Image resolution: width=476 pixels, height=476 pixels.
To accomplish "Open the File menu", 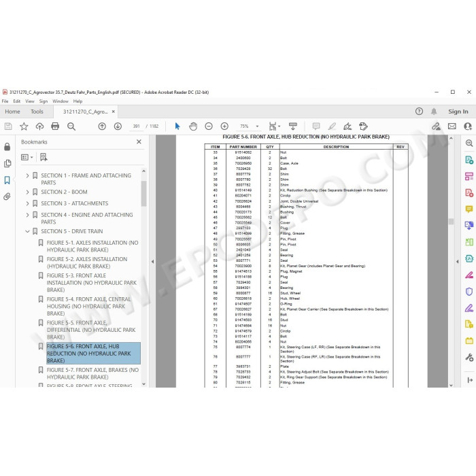I will point(5,101).
